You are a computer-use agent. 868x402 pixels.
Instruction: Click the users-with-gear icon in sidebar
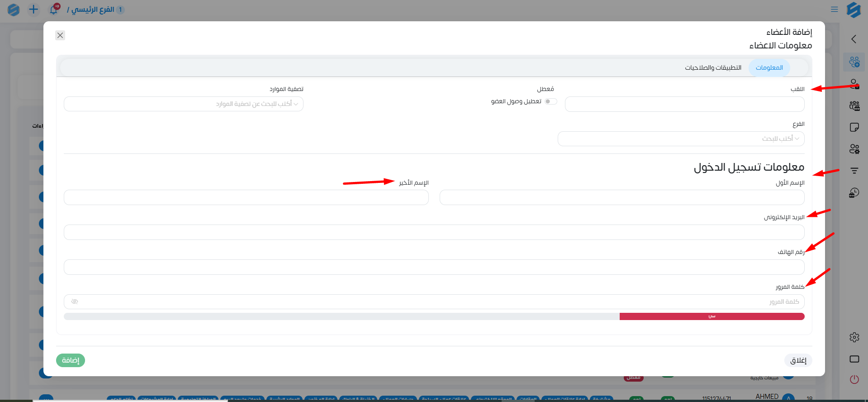(854, 149)
